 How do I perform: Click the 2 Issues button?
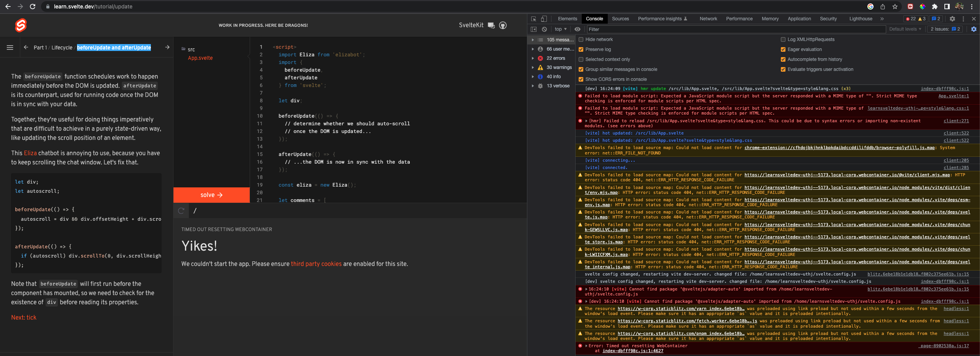[x=945, y=29]
